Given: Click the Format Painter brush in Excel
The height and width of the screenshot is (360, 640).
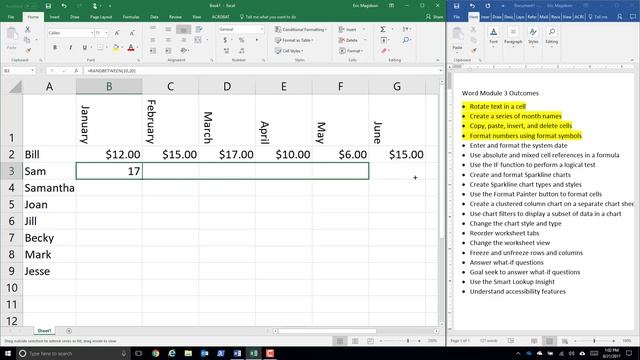Looking at the screenshot, I should (x=28, y=50).
